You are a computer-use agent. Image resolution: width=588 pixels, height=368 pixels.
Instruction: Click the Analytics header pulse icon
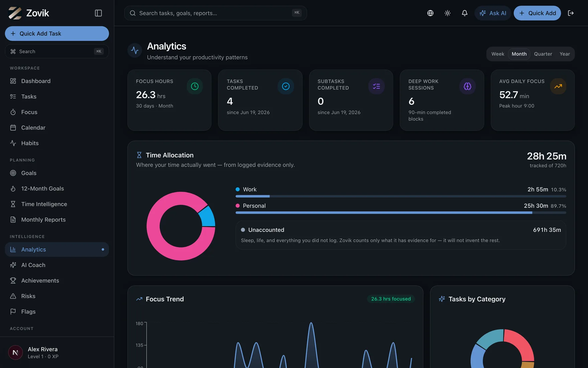(x=135, y=51)
